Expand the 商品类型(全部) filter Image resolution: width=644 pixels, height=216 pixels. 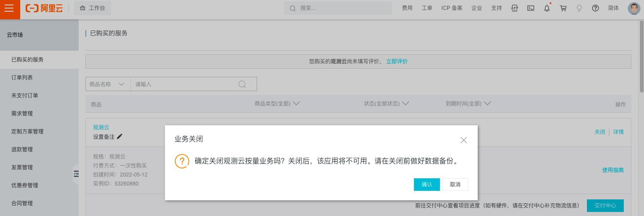(x=277, y=103)
